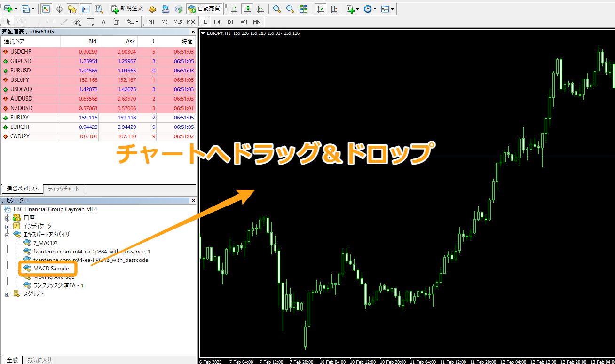Select the H1 timeframe button

(x=204, y=22)
